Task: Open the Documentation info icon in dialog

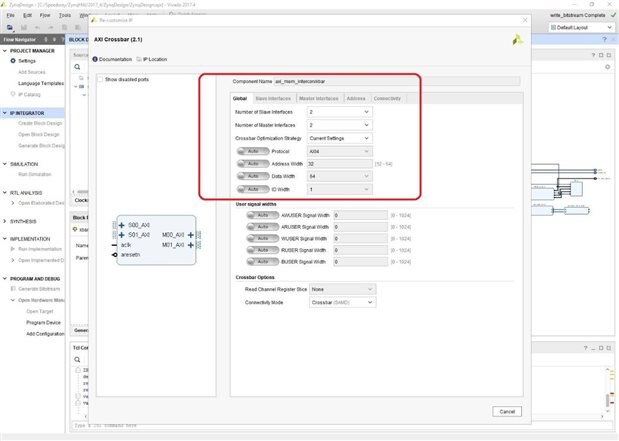Action: [95, 59]
